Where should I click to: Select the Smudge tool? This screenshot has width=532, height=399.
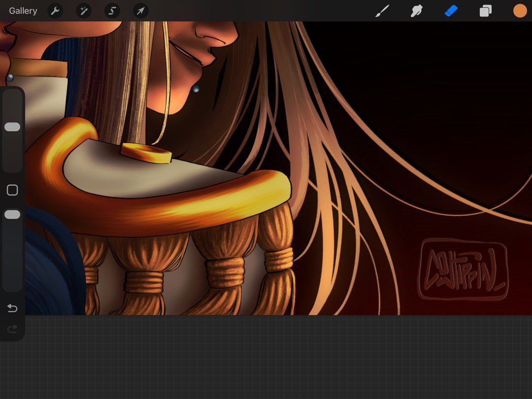click(x=416, y=11)
